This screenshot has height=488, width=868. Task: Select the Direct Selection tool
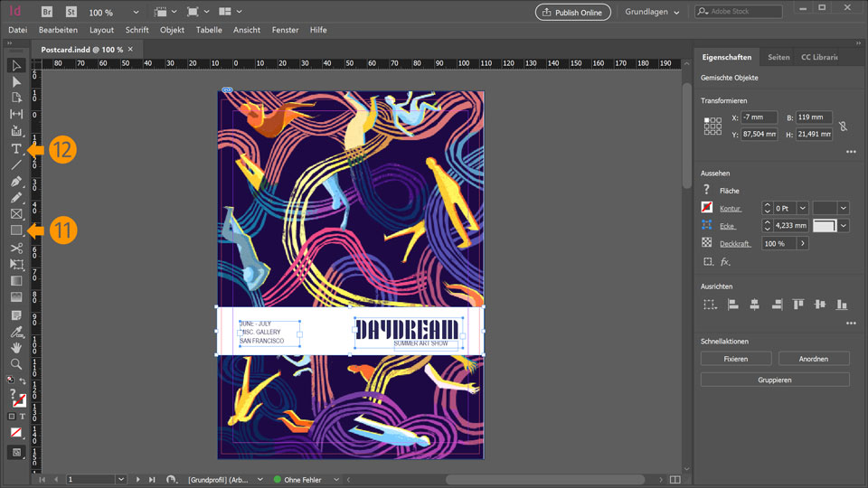pos(16,81)
